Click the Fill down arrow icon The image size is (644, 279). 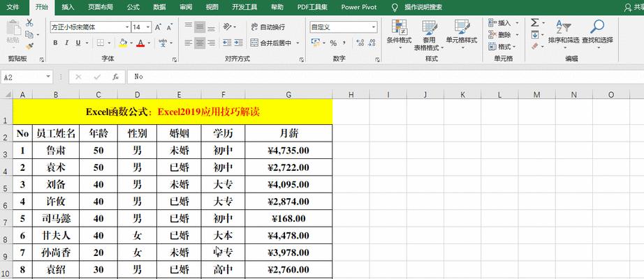pos(535,35)
